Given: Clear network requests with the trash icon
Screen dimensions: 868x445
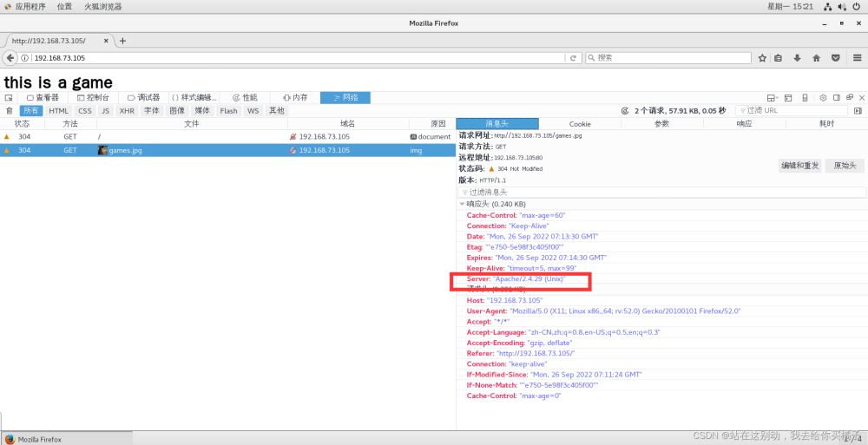Looking at the screenshot, I should click(x=10, y=111).
